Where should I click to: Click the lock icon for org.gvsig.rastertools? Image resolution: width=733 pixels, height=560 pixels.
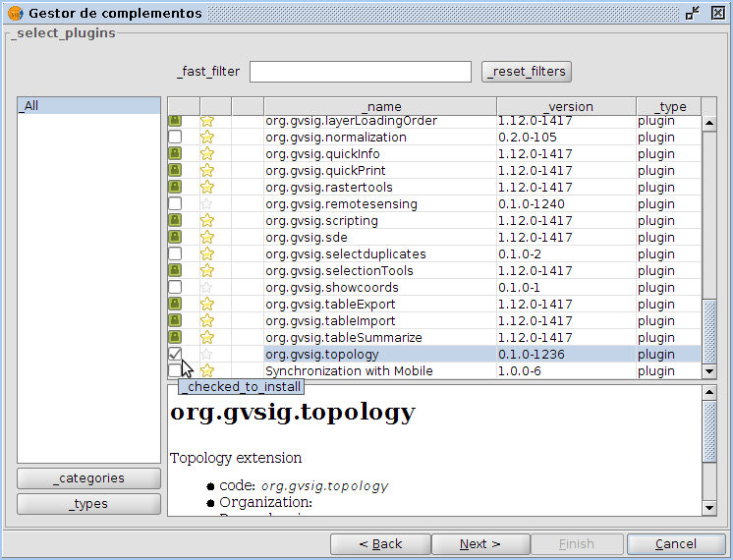coord(175,188)
